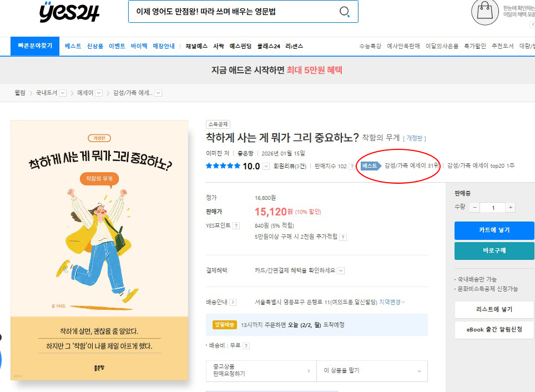
Task: Click the help icon beside 배송비 무료
Action: pyautogui.click(x=246, y=345)
